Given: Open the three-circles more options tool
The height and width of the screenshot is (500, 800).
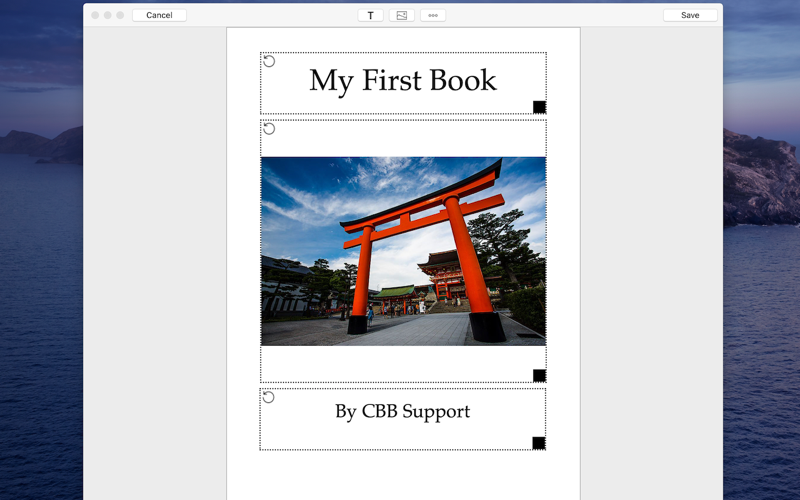Looking at the screenshot, I should [x=433, y=15].
